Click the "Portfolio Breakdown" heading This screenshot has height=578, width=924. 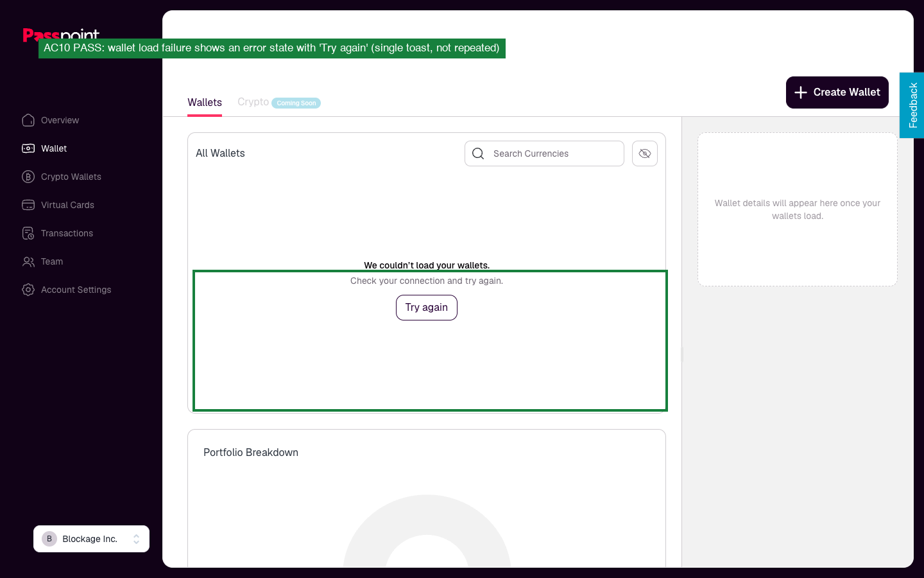251,452
